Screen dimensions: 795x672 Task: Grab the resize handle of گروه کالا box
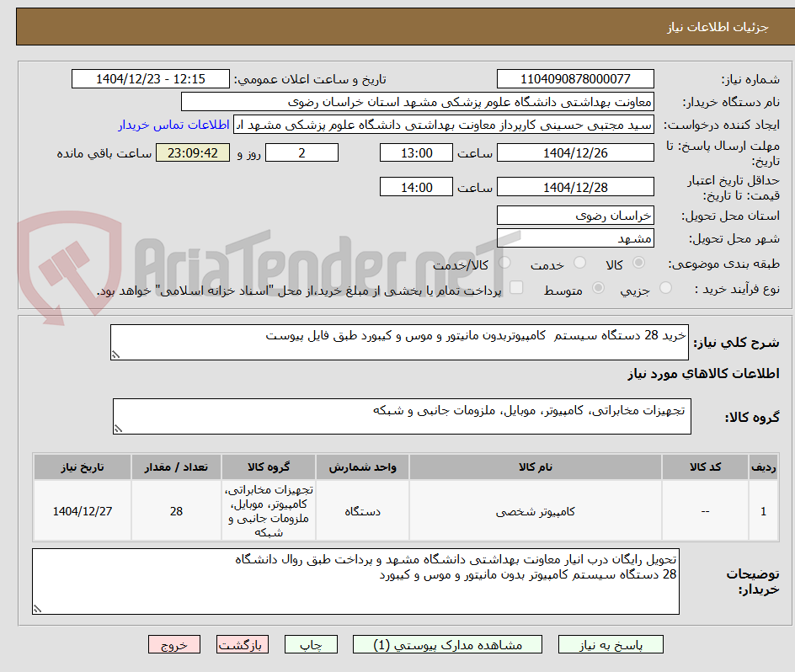pos(118,429)
